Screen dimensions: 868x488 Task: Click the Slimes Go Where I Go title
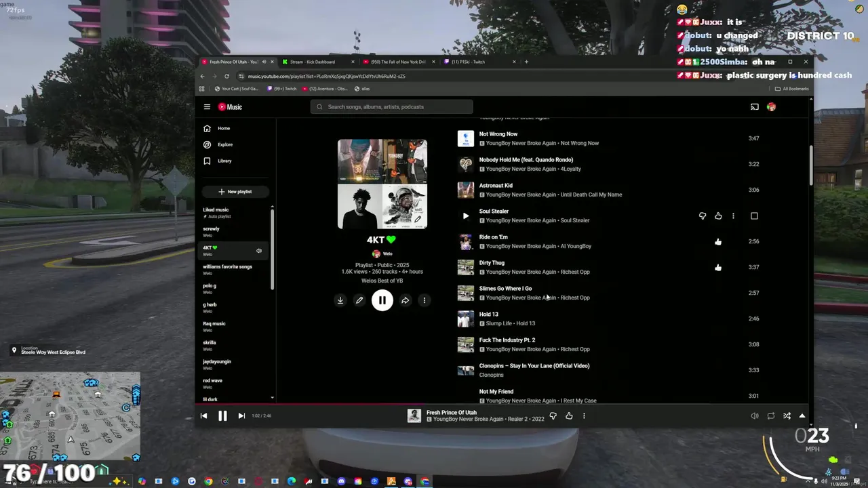click(x=505, y=289)
